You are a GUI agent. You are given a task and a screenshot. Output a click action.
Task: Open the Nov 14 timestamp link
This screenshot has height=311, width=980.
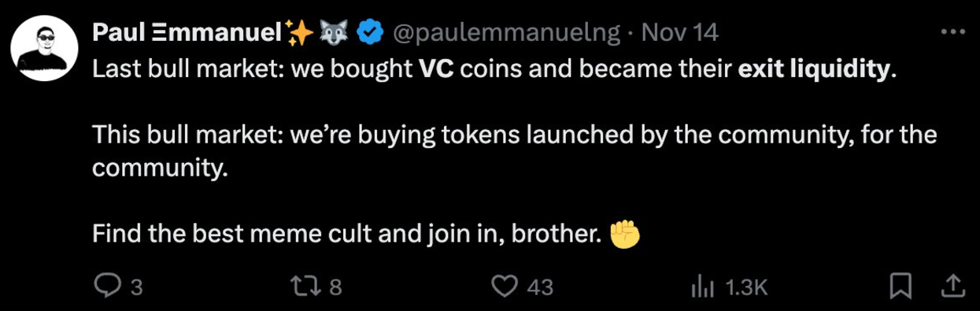(680, 32)
